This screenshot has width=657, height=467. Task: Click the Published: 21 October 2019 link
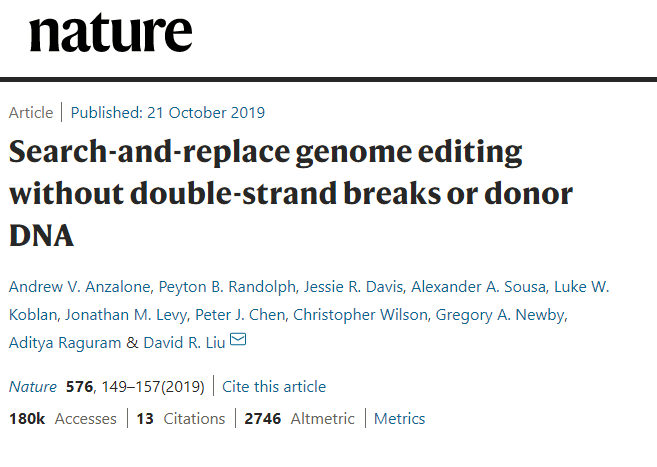[168, 113]
